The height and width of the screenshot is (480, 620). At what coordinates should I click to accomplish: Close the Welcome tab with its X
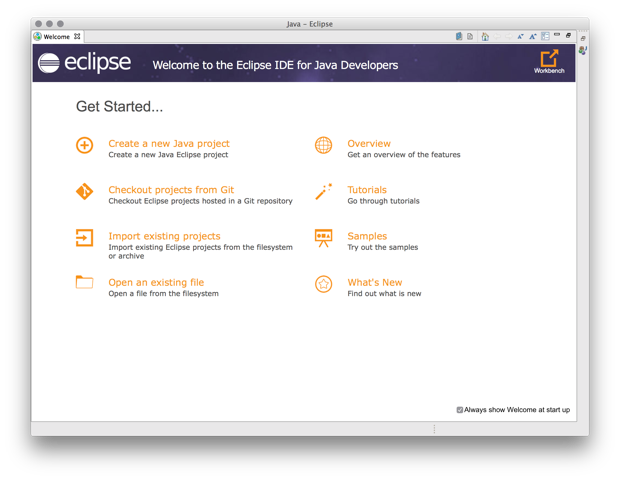(x=77, y=36)
